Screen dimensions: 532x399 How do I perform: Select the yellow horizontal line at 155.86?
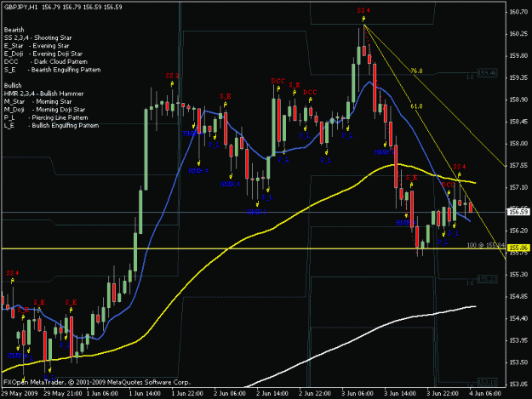(x=254, y=248)
